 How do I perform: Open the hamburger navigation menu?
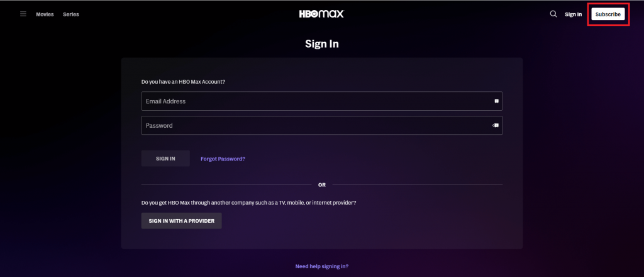(x=23, y=14)
